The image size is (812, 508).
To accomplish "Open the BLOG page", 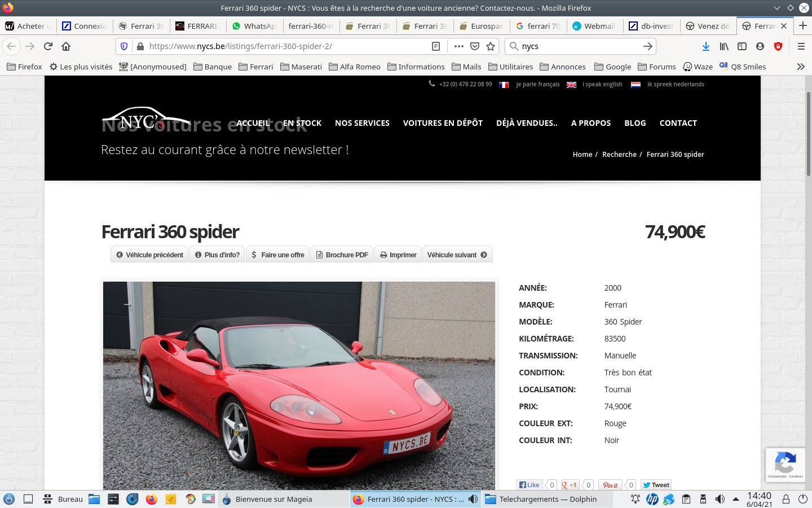I will coord(635,123).
